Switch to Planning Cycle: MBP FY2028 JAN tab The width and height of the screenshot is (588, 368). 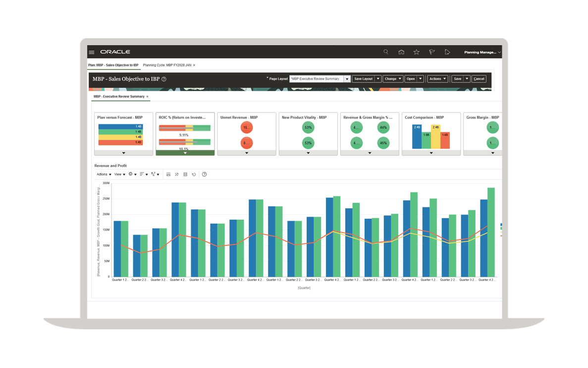coord(167,65)
